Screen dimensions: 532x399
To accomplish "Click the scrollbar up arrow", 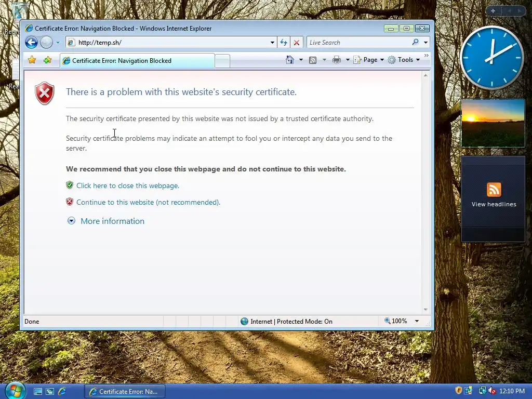I will (425, 75).
